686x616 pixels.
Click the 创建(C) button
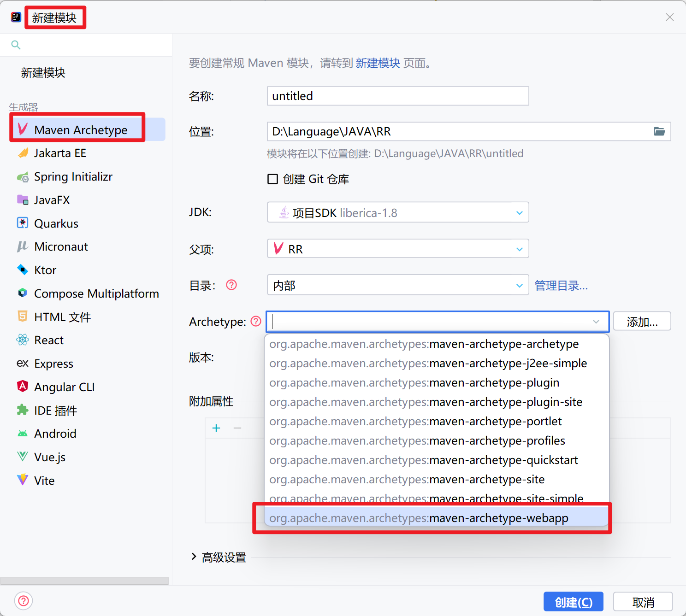573,602
